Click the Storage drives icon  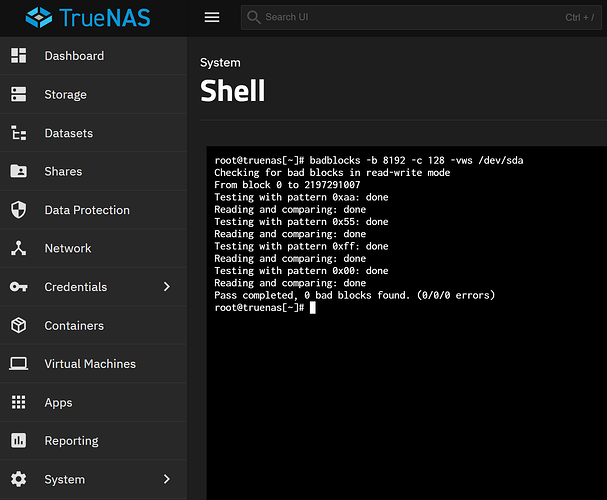click(x=19, y=94)
